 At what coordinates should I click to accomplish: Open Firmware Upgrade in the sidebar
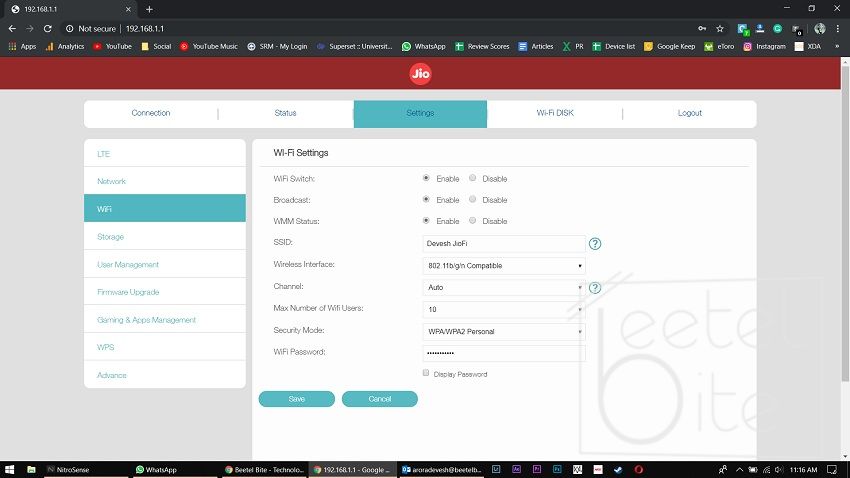[165, 292]
